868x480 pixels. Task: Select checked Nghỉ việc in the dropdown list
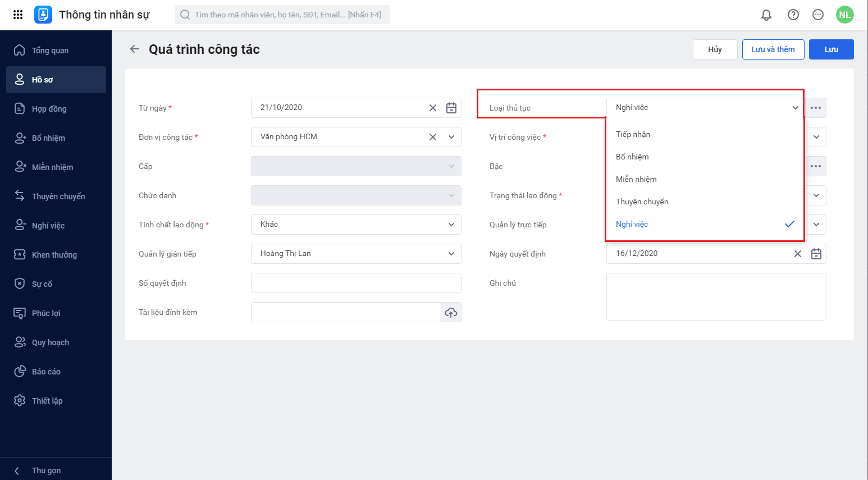point(705,224)
